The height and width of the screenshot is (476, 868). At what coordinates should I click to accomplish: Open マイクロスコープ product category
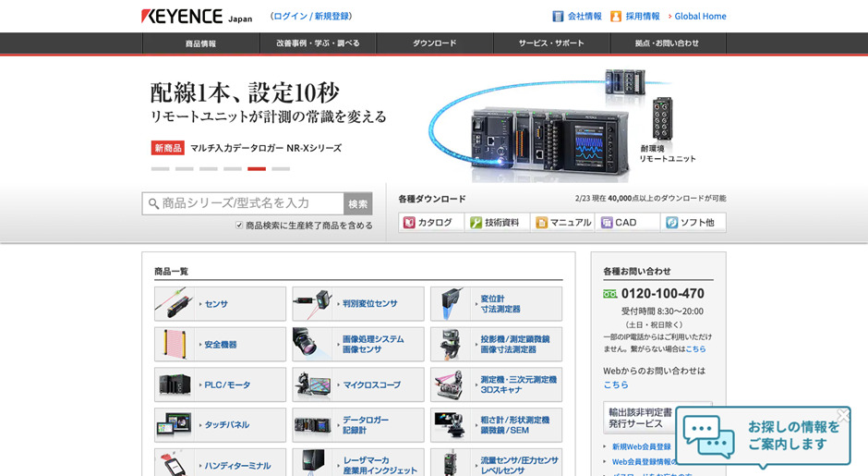pyautogui.click(x=358, y=384)
